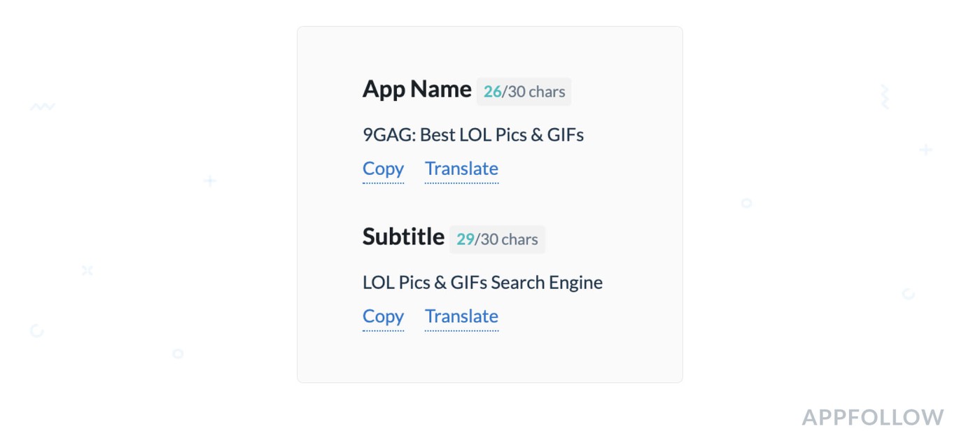Click the vertical zigzag shape at top right

tap(885, 97)
